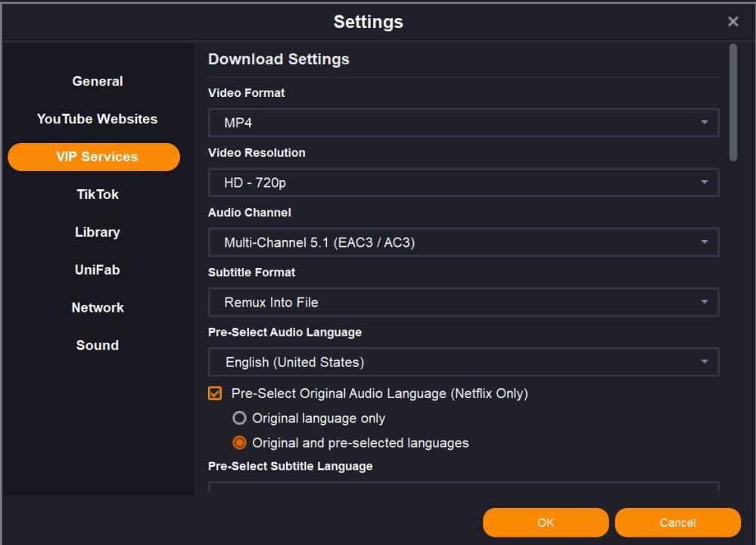Screen dimensions: 756x545
Task: Click the Pre-Select Audio Language dropdown arrow
Action: (705, 362)
